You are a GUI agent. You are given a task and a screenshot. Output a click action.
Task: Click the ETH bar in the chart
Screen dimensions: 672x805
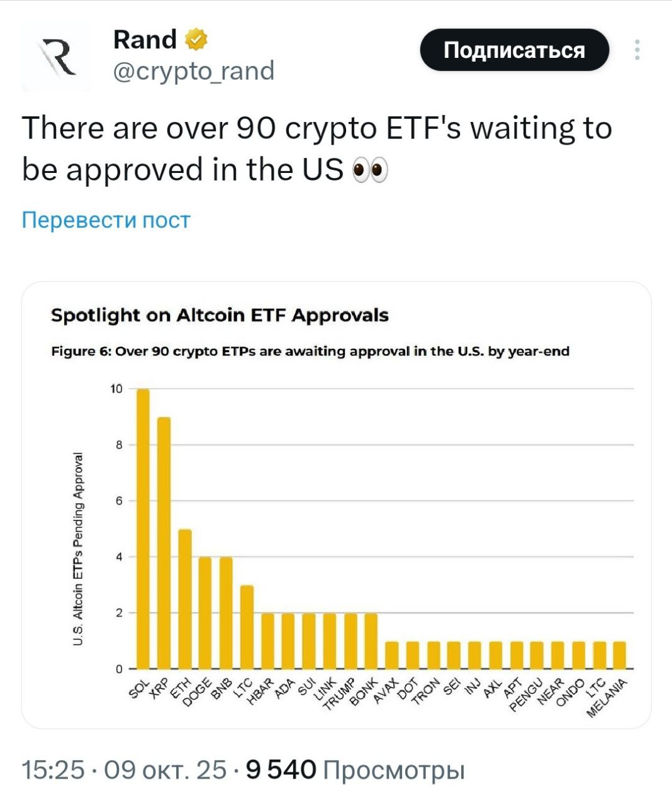click(184, 599)
